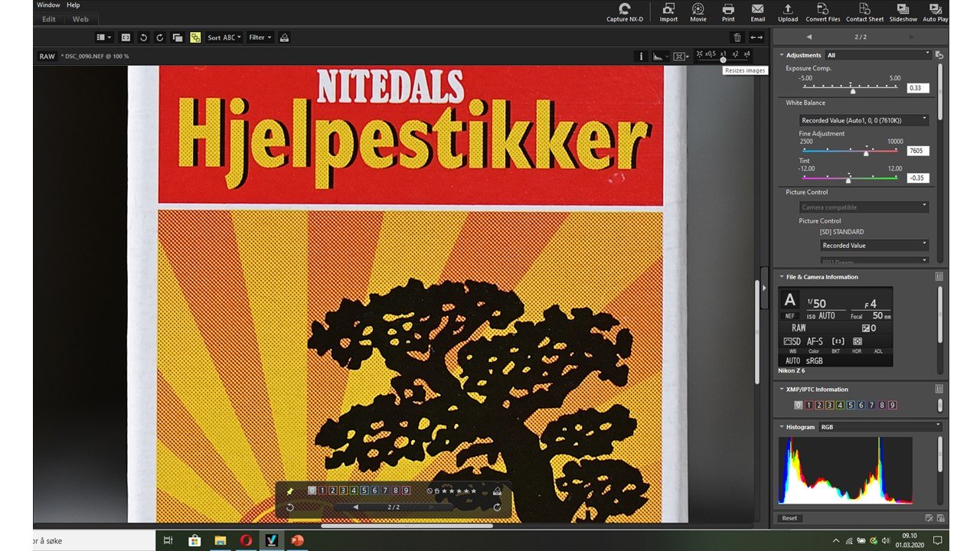Click the Reset button
Viewport: 980px width, 551px height.
click(789, 518)
